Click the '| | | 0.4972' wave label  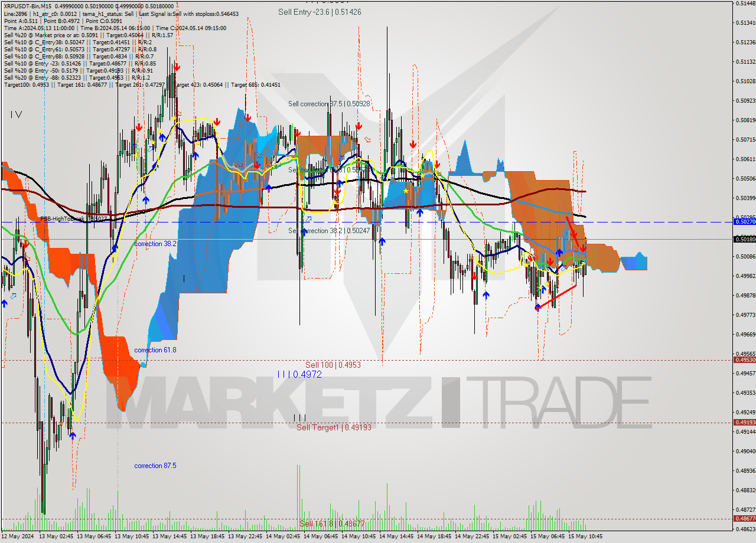point(299,374)
